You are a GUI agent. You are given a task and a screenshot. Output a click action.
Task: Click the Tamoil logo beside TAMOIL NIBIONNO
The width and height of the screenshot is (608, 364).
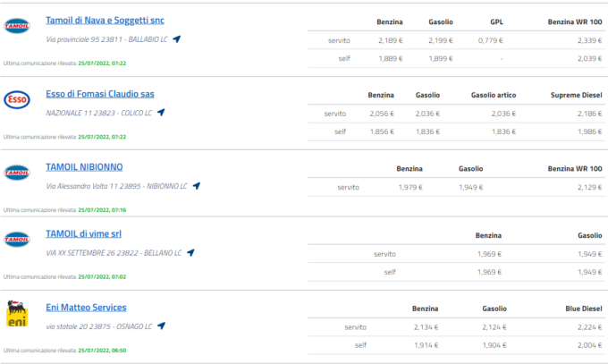tap(17, 172)
